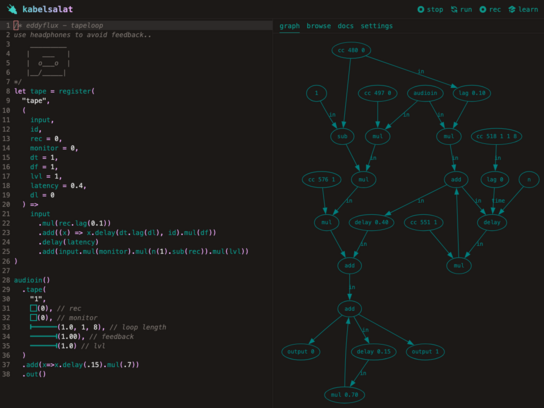Image resolution: width=544 pixels, height=408 pixels.
Task: Click the kabelsalat logo icon
Action: tap(12, 9)
